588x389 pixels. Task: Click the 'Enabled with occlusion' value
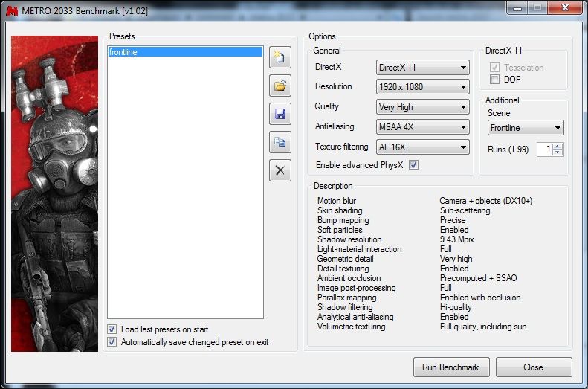click(480, 298)
